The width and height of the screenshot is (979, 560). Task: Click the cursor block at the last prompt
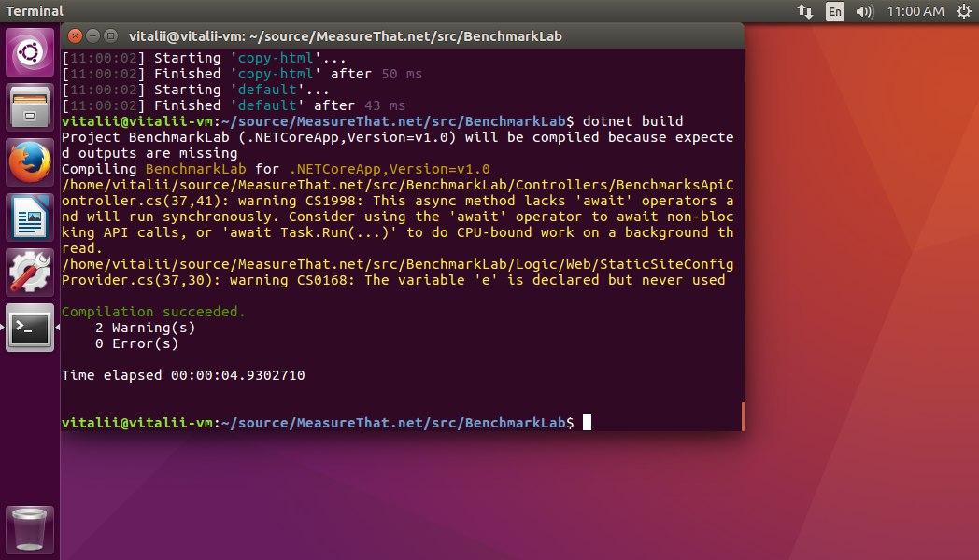point(587,422)
